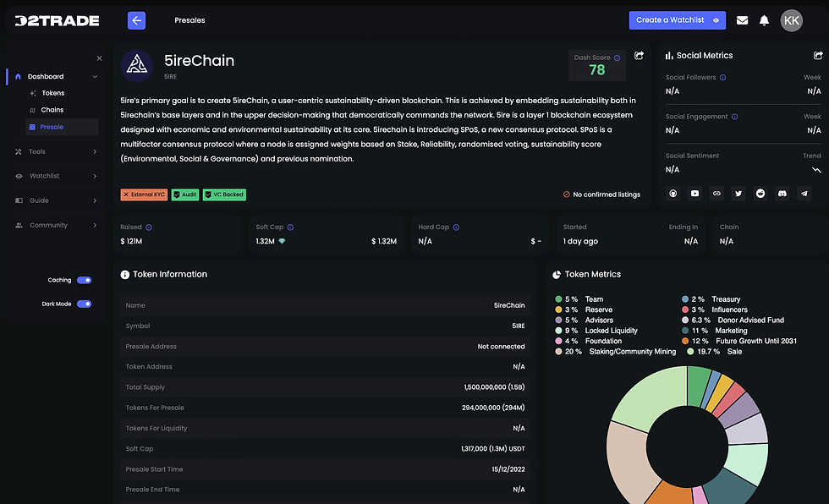Collapse the Dashboard menu chevron
The image size is (829, 504).
(95, 77)
